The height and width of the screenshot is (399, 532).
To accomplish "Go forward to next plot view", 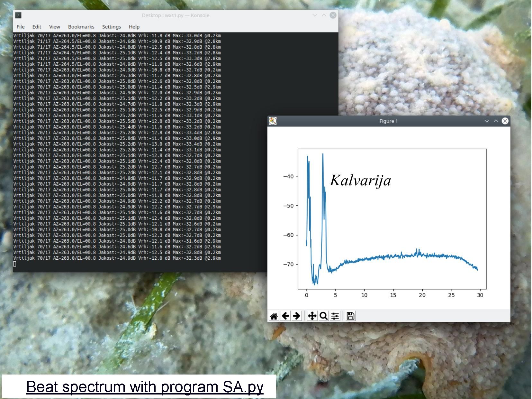I will point(297,316).
